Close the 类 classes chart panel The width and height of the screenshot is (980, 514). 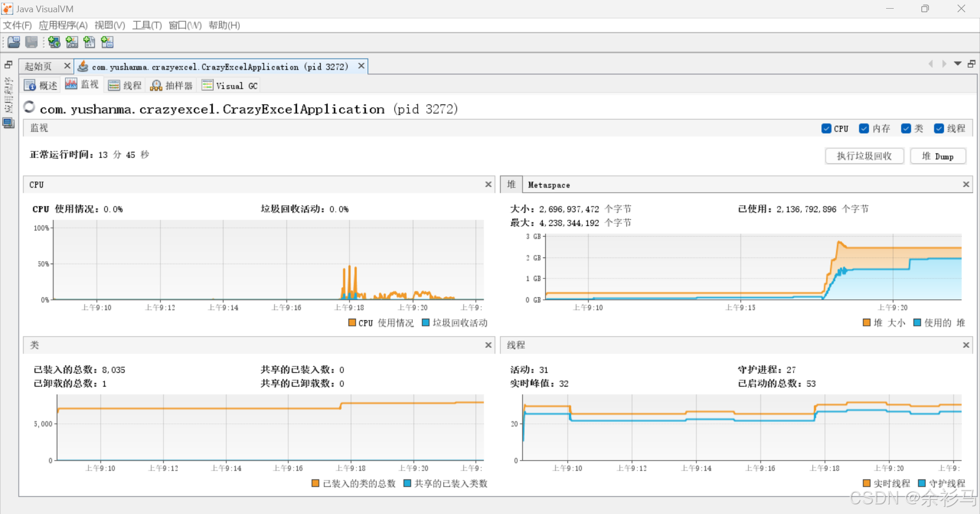488,345
